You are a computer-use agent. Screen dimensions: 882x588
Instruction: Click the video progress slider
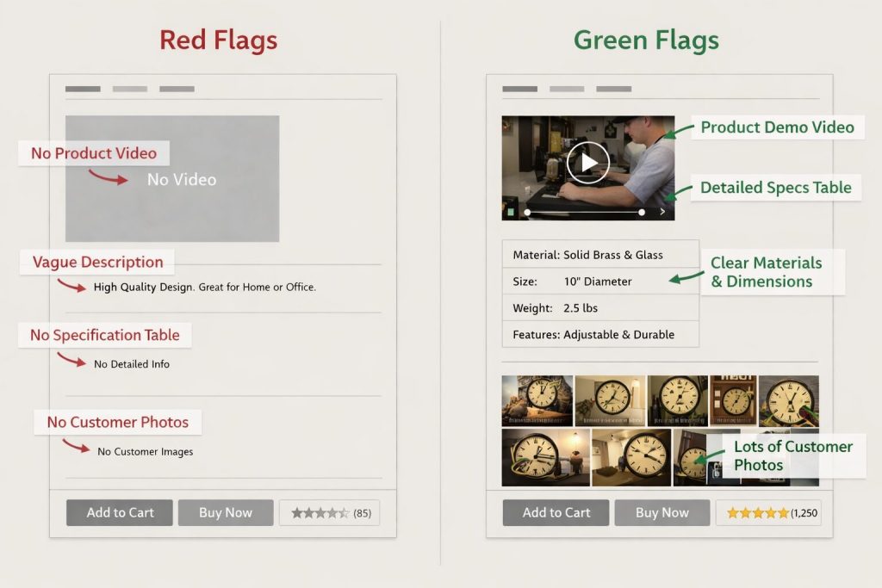[585, 213]
